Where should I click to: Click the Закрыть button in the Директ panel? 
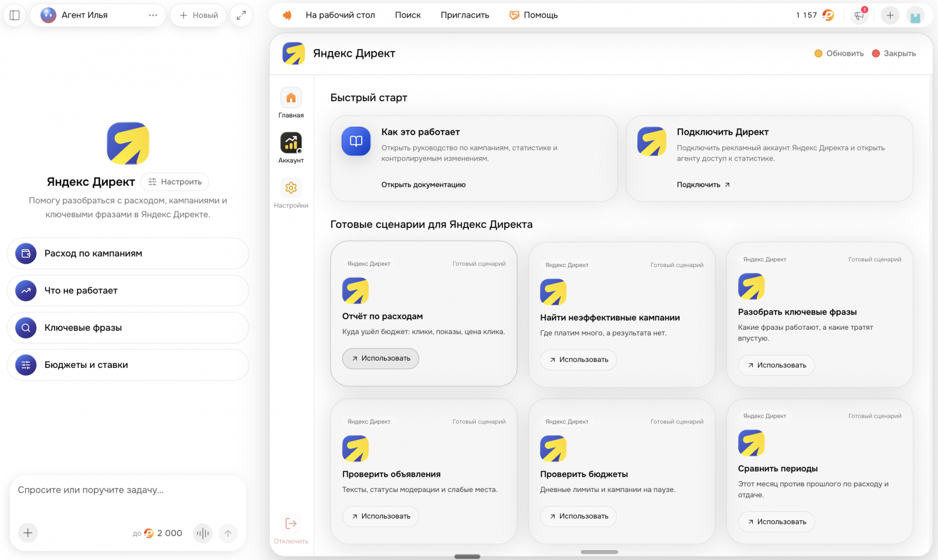point(894,53)
